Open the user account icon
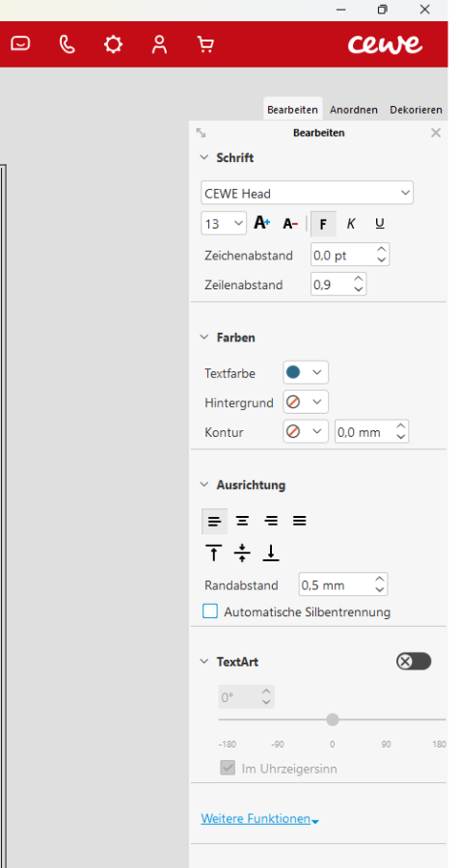Viewport: 459px width, 868px height. tap(159, 44)
